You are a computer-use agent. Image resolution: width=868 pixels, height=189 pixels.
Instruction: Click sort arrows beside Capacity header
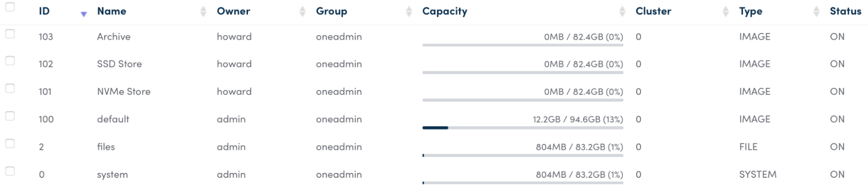point(622,12)
